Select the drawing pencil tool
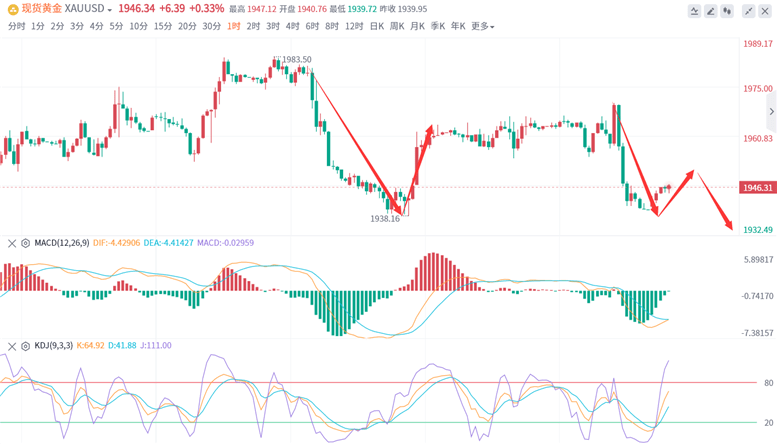 click(x=711, y=11)
